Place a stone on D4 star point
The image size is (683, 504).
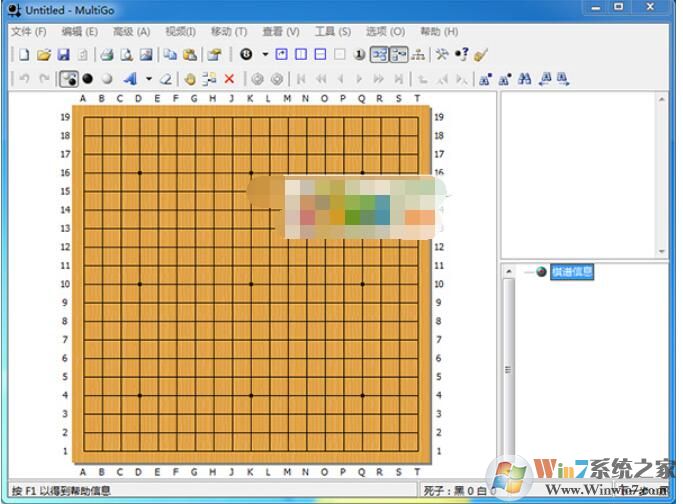pos(140,396)
